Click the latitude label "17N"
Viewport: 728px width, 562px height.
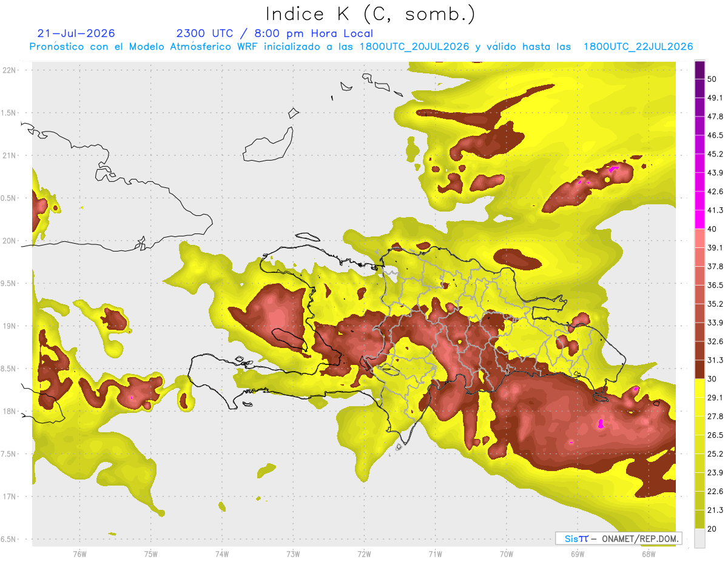point(10,497)
